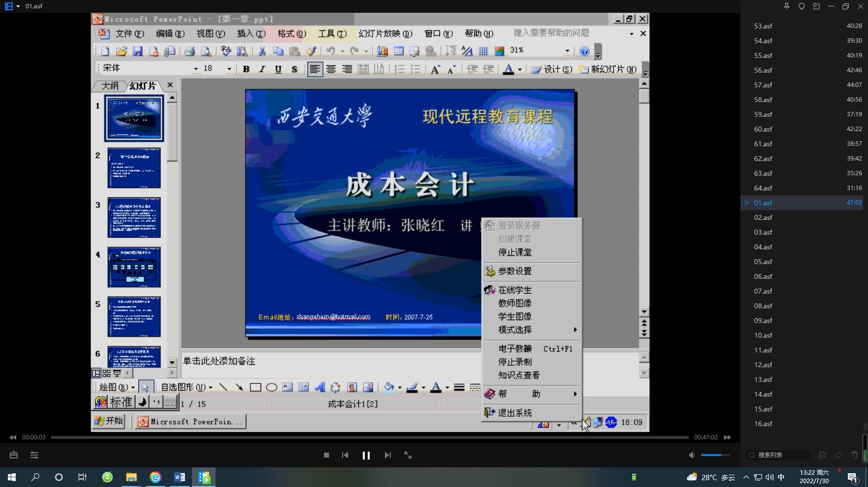
Task: Click Microsoft PowerPoint taskbar button
Action: pyautogui.click(x=190, y=421)
